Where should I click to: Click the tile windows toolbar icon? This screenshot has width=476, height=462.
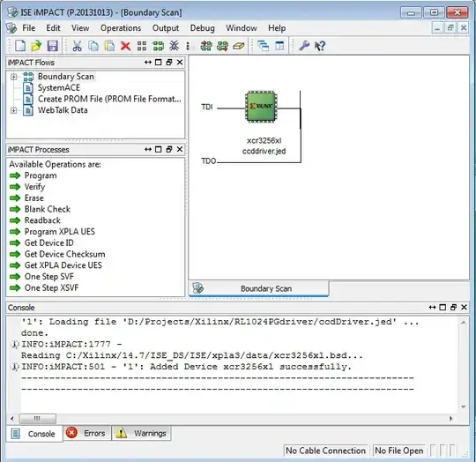(x=279, y=46)
